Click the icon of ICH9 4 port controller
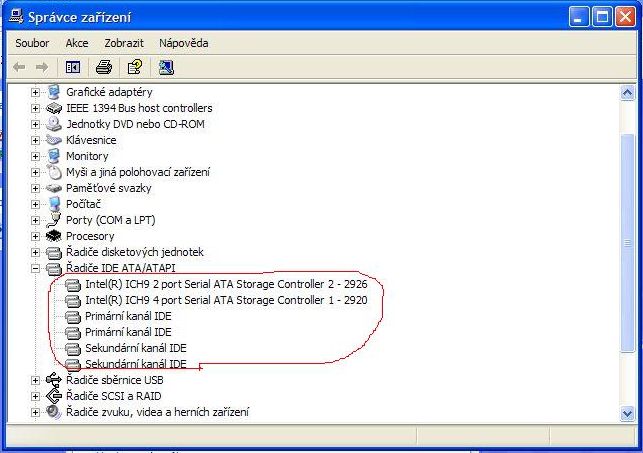The width and height of the screenshot is (643, 453). (x=73, y=300)
